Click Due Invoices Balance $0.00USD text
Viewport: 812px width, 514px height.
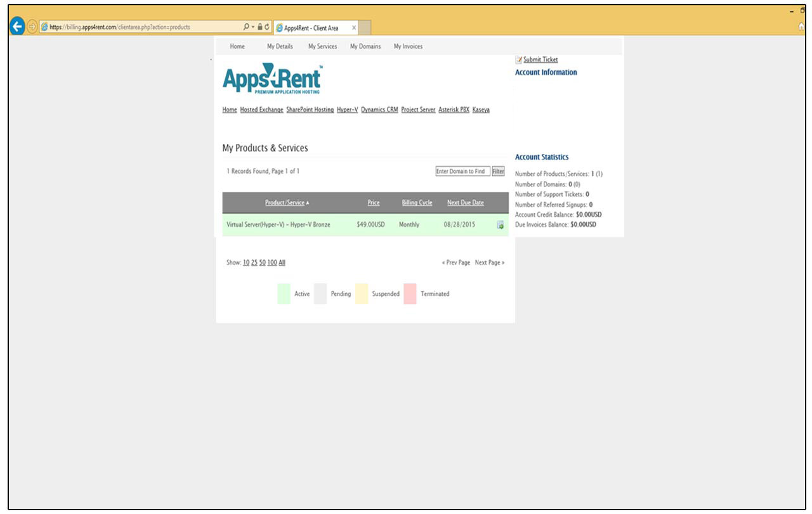(556, 224)
